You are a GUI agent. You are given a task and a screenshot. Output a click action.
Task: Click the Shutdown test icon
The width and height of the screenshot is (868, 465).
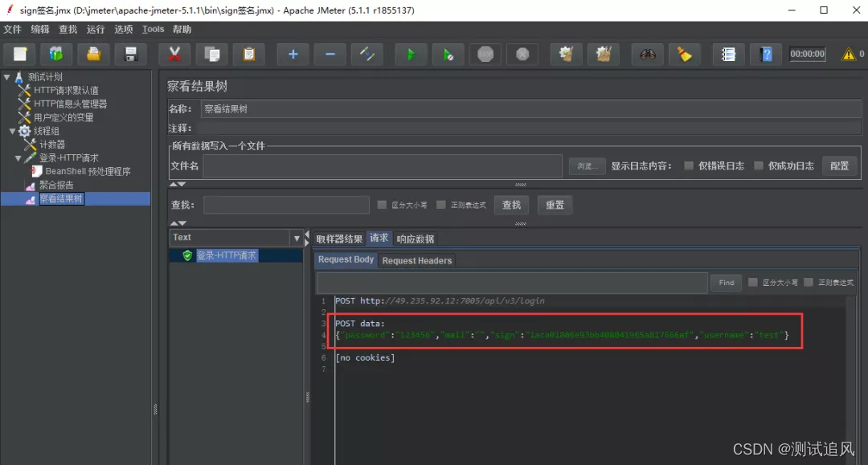[522, 54]
